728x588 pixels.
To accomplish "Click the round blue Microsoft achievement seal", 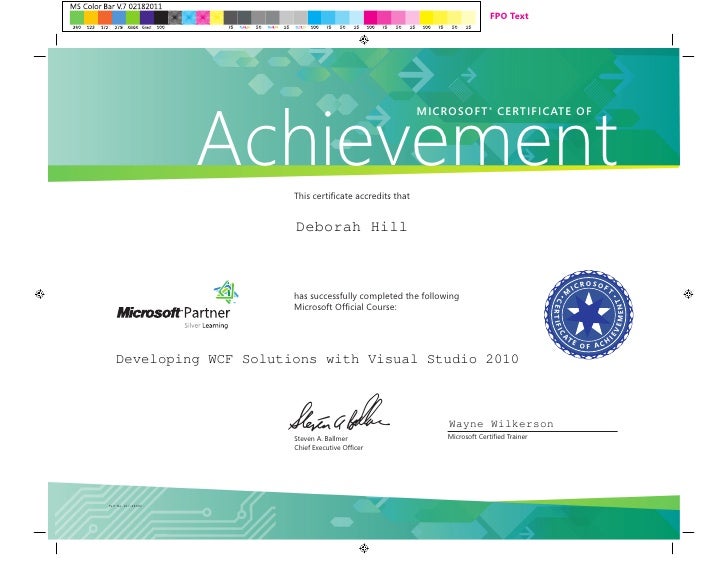I will pos(589,314).
